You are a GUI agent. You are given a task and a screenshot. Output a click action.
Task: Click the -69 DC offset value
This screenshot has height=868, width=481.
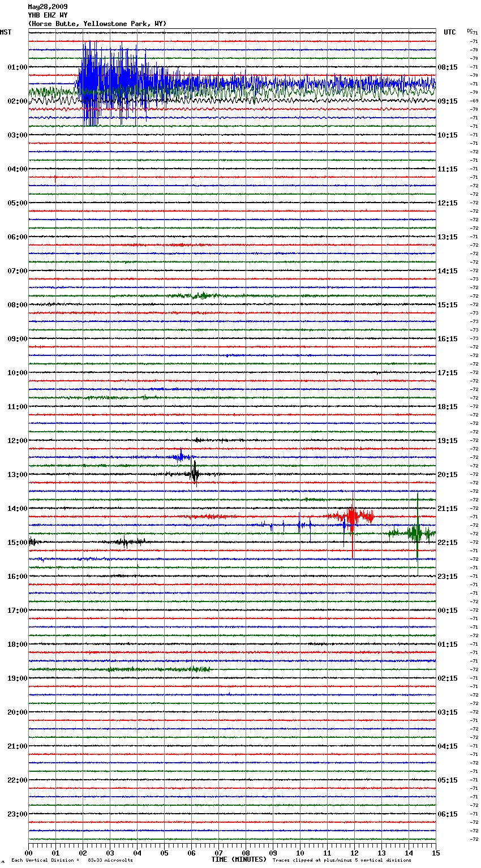pos(474,101)
